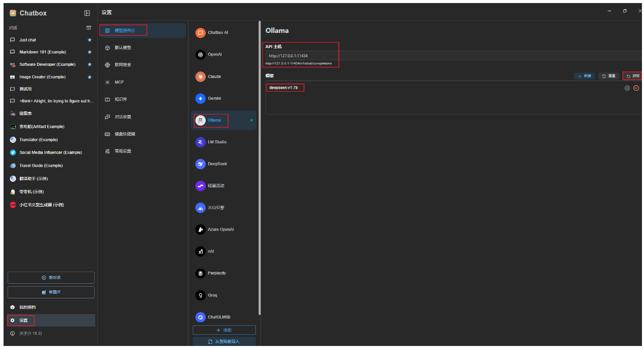Select the deepseek-r1:7b model name

[284, 88]
